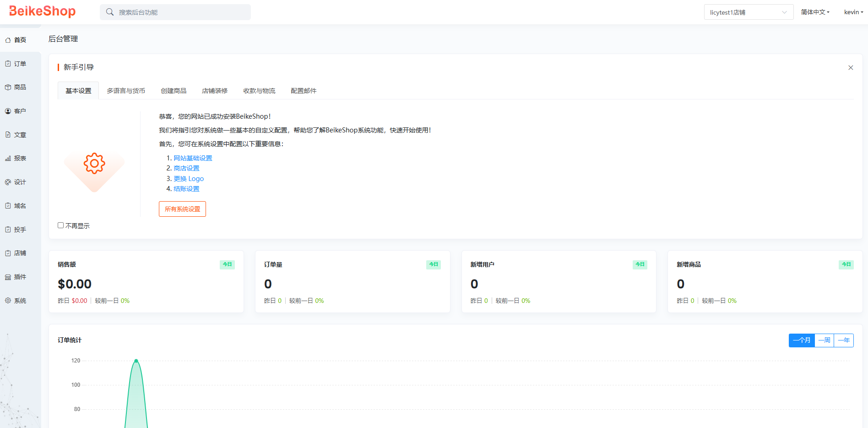
Task: Open 设计 in the sidebar
Action: pyautogui.click(x=20, y=182)
